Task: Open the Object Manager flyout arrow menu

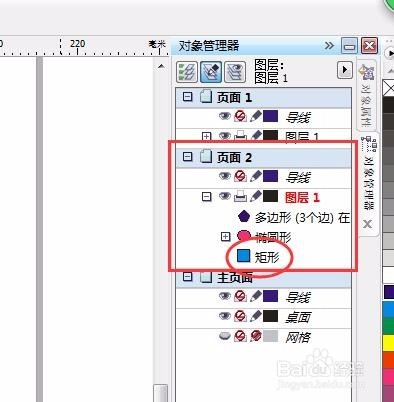Action: coord(345,70)
